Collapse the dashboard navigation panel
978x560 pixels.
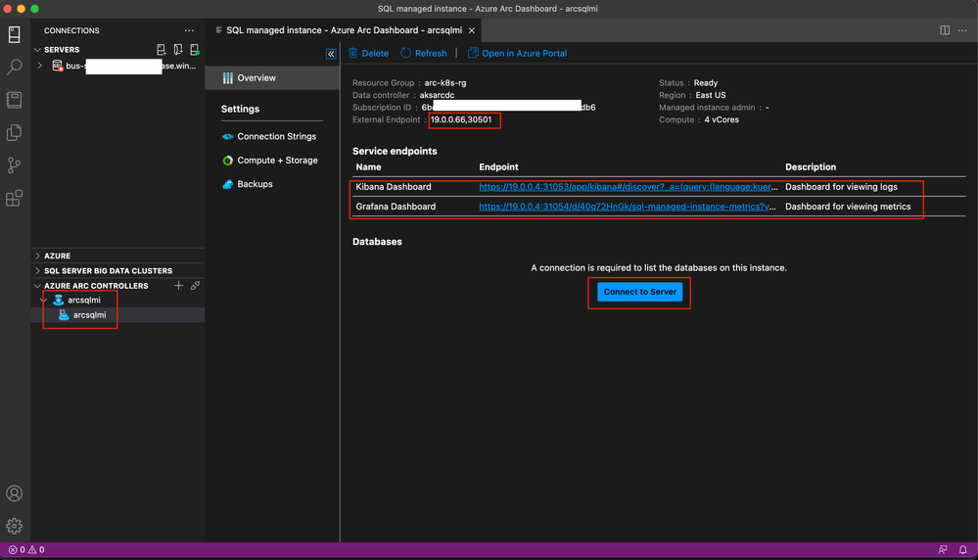click(x=331, y=54)
